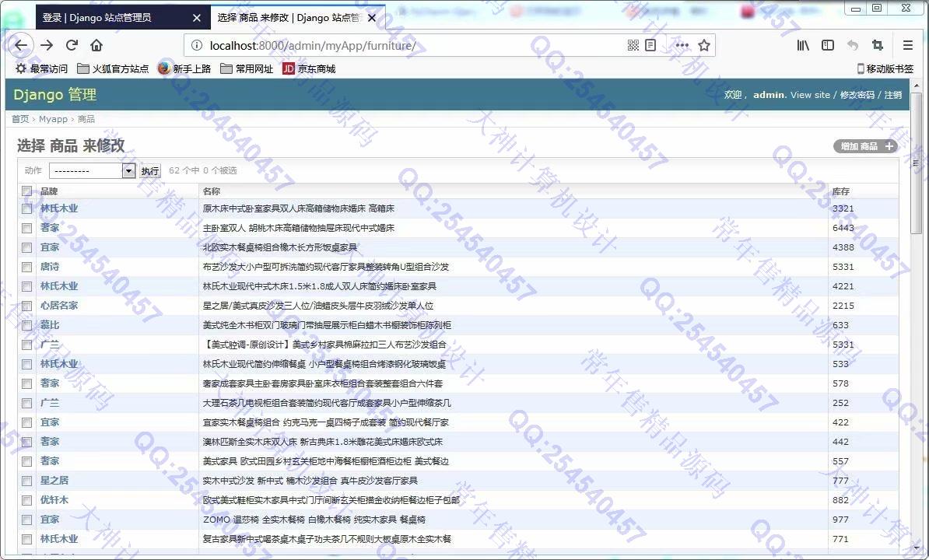Close the 选择 商品 来修改 tab
The width and height of the screenshot is (929, 560).
coord(371,19)
